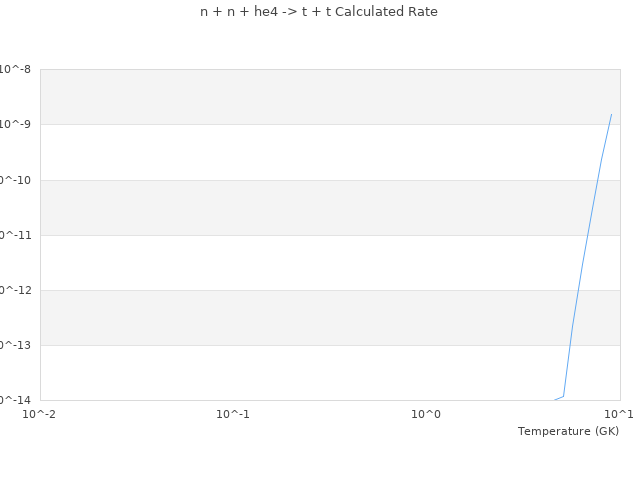The height and width of the screenshot is (480, 640).
Task: Click the 10^-2 x-axis tick label
Action: [x=40, y=414]
